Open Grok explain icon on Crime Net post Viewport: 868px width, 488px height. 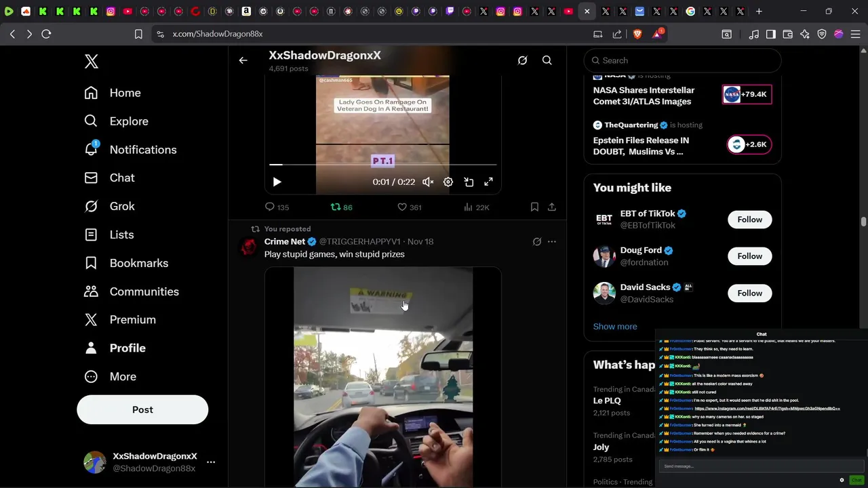click(x=536, y=241)
